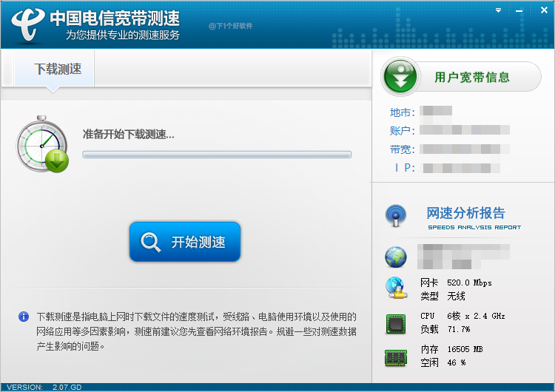The width and height of the screenshot is (555, 392).
Task: Click the 开始测速 start test button
Action: [x=185, y=242]
